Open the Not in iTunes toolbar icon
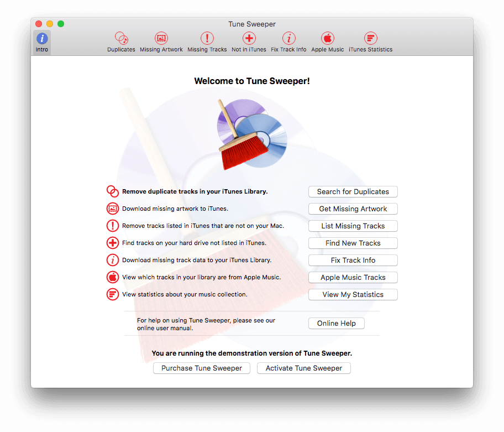 point(249,43)
